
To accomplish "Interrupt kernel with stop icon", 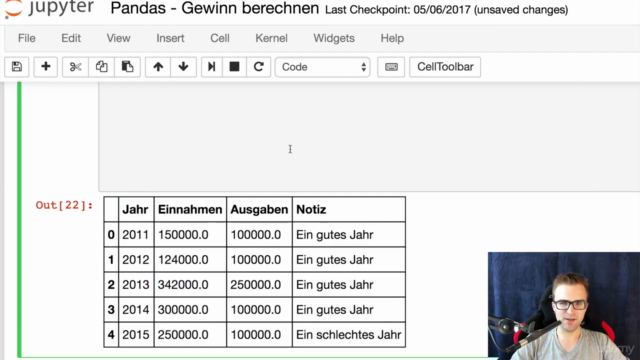I will tap(234, 67).
